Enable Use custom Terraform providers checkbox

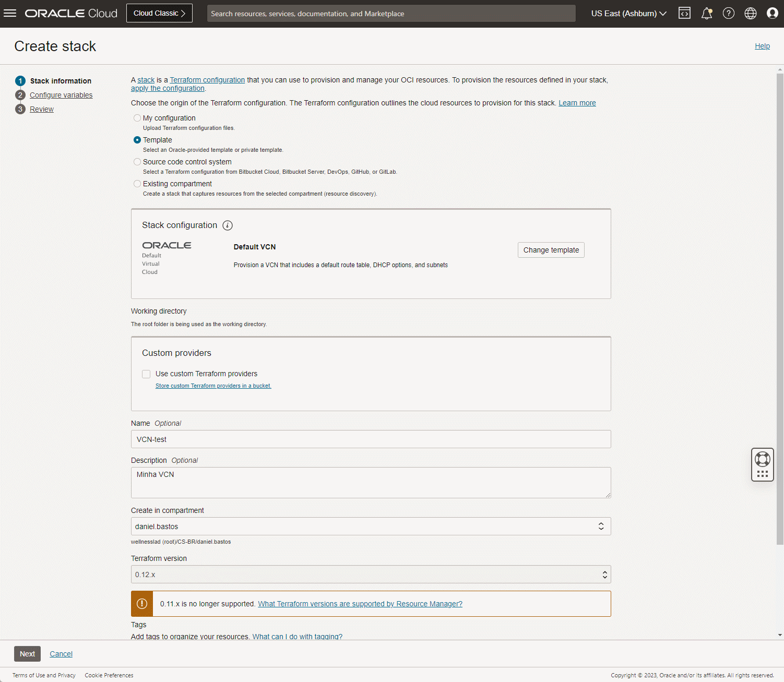point(146,374)
